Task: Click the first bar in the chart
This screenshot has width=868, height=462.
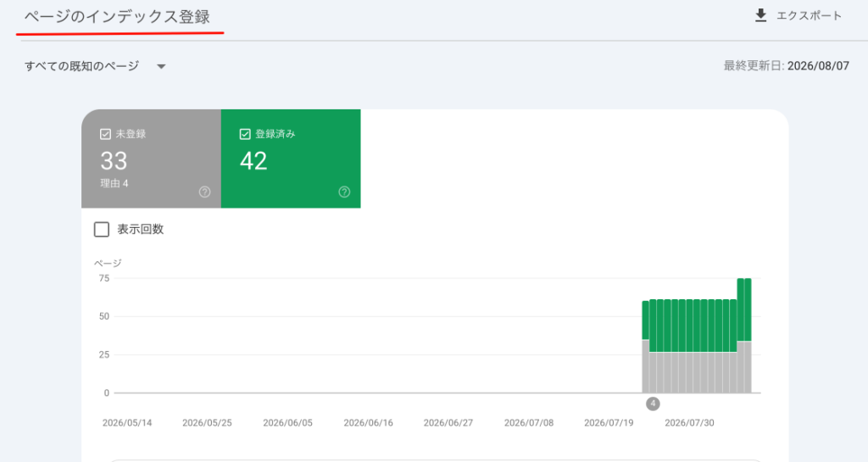Action: pos(645,347)
